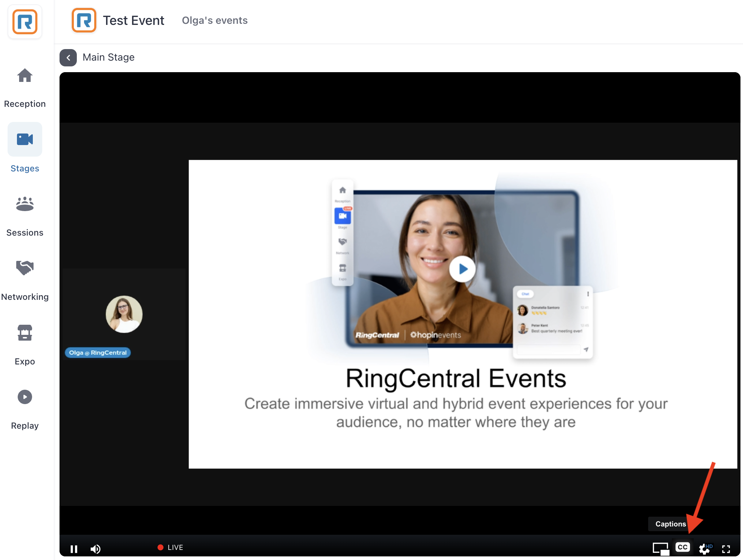743x560 pixels.
Task: Click the Stages label in sidebar
Action: 25,169
